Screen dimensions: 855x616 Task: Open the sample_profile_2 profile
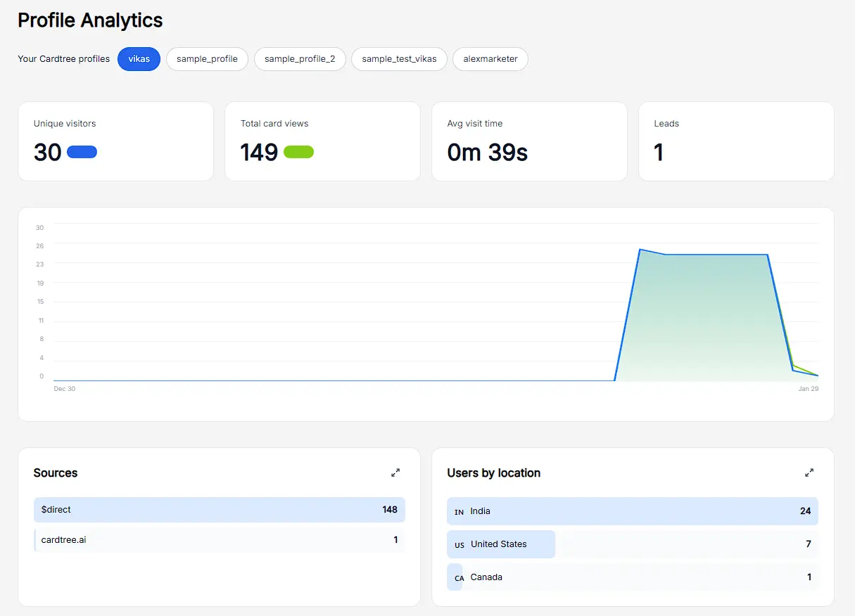pos(300,59)
